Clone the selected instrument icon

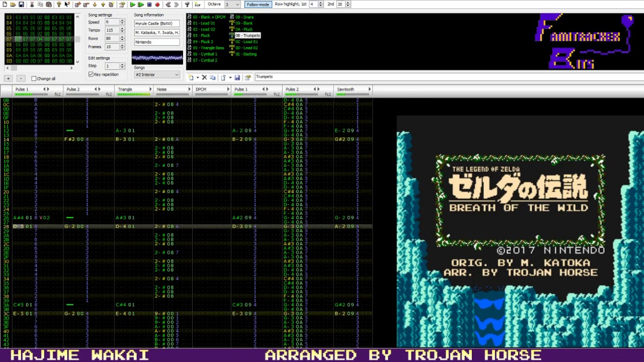coord(212,77)
